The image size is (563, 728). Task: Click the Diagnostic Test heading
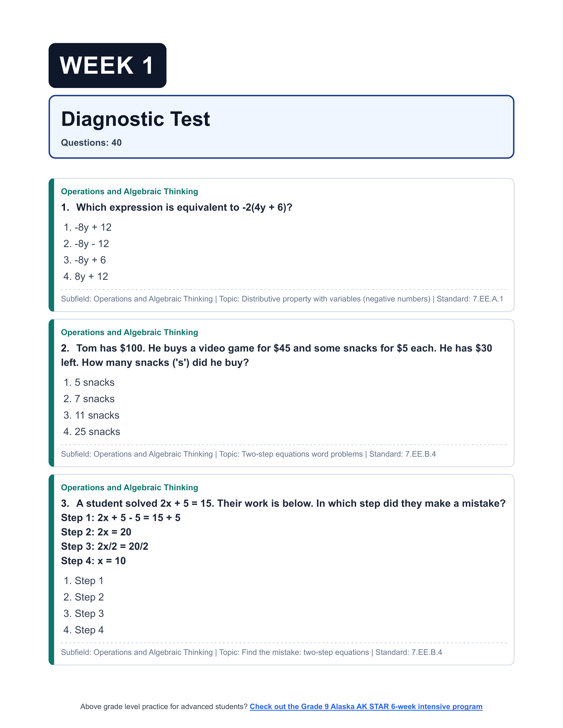[135, 119]
